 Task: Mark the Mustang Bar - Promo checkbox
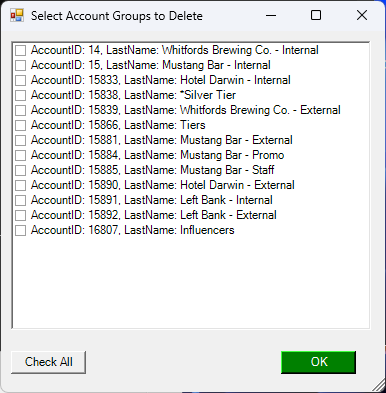[x=20, y=155]
